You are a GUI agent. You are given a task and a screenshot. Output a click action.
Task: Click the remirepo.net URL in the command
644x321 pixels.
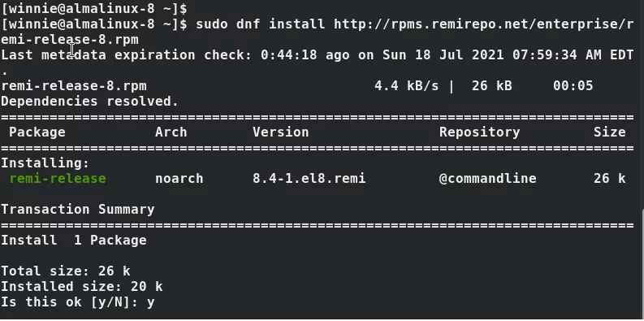[484, 24]
